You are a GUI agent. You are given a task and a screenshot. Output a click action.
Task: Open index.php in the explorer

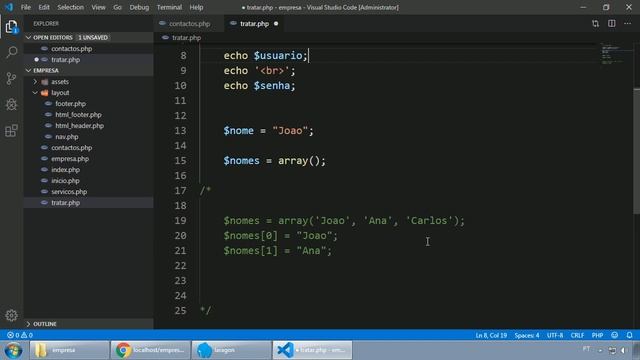pyautogui.click(x=89, y=170)
